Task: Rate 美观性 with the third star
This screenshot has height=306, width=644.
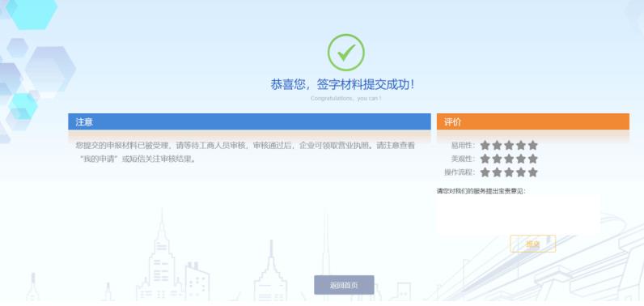Action: [x=509, y=159]
